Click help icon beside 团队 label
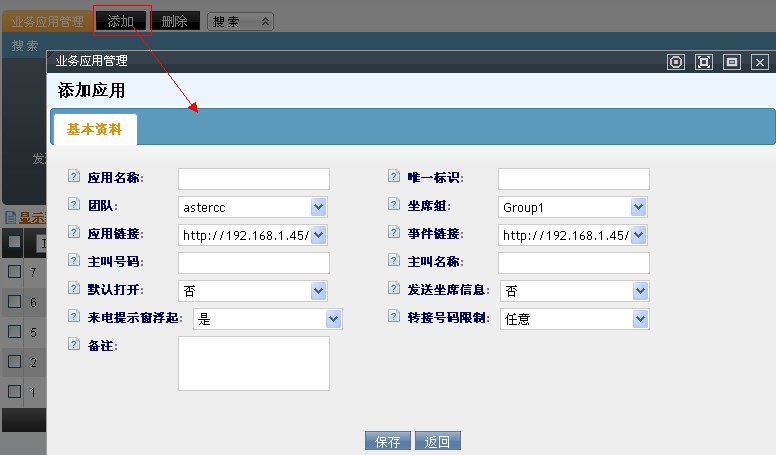Image resolution: width=776 pixels, height=455 pixels. [x=73, y=205]
